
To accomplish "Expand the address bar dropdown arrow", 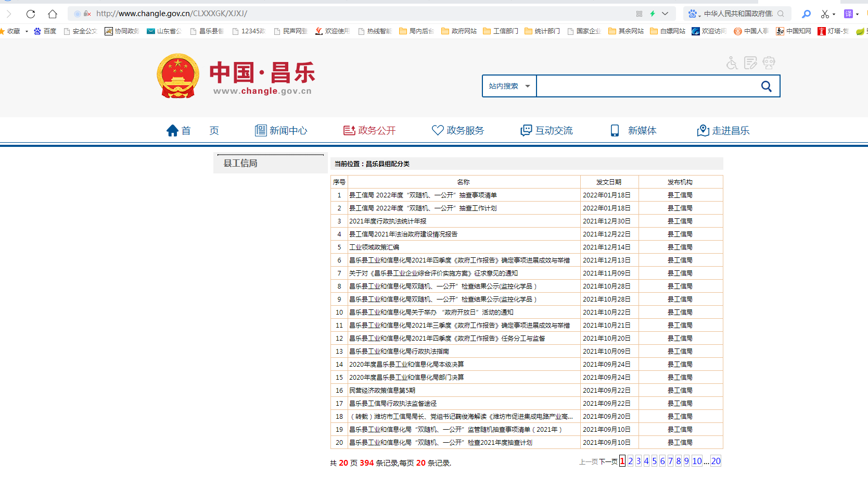I will coord(665,14).
